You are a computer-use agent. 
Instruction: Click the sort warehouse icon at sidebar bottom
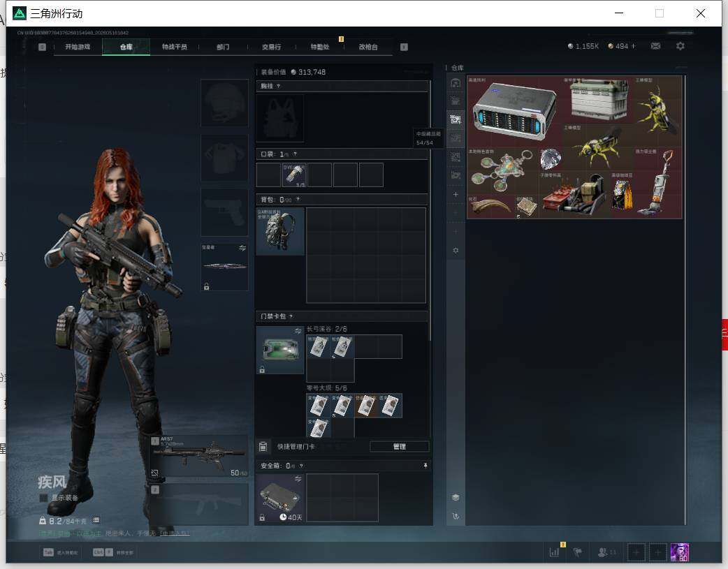click(x=456, y=516)
